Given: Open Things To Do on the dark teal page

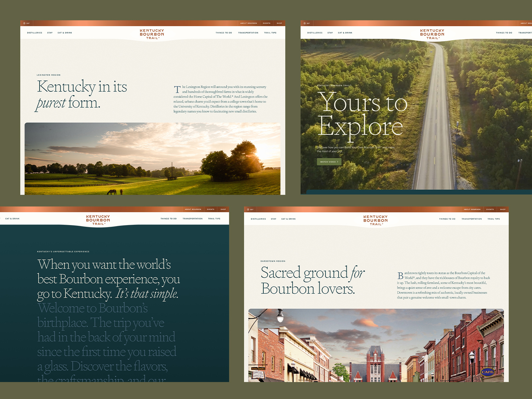Looking at the screenshot, I should click(169, 219).
